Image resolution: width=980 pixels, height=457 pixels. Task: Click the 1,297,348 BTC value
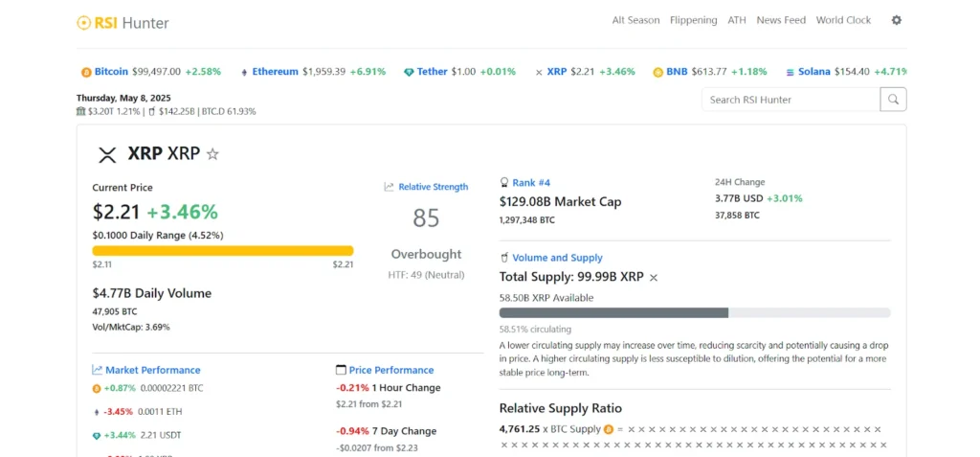point(527,219)
